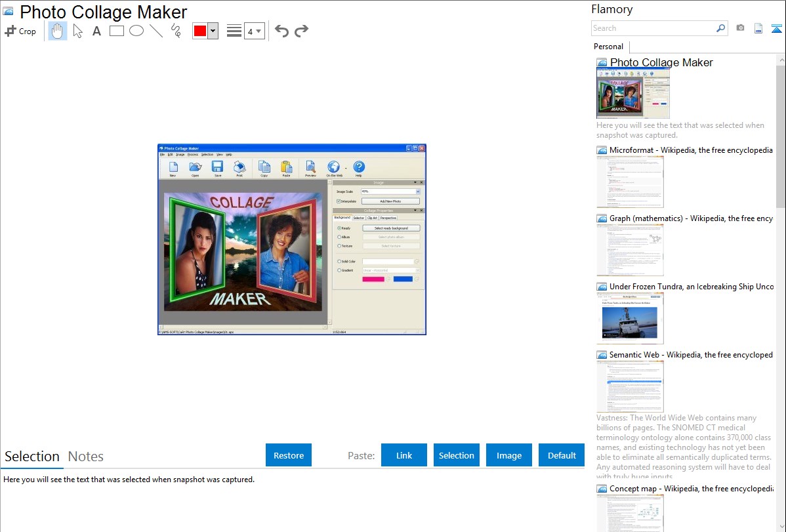786x532 pixels.
Task: Open the Photo Collage Maker snapshot thumbnail
Action: [x=633, y=94]
